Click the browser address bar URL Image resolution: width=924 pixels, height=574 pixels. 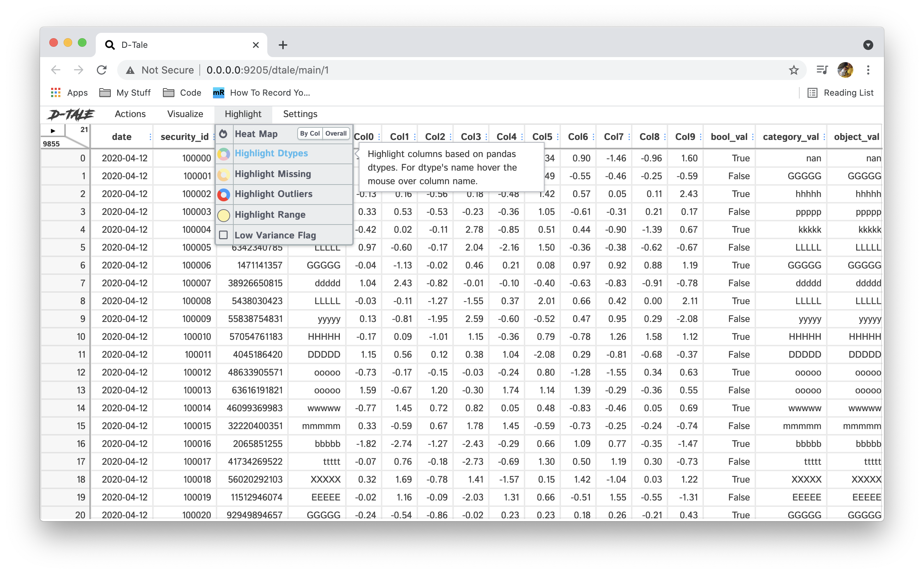267,70
